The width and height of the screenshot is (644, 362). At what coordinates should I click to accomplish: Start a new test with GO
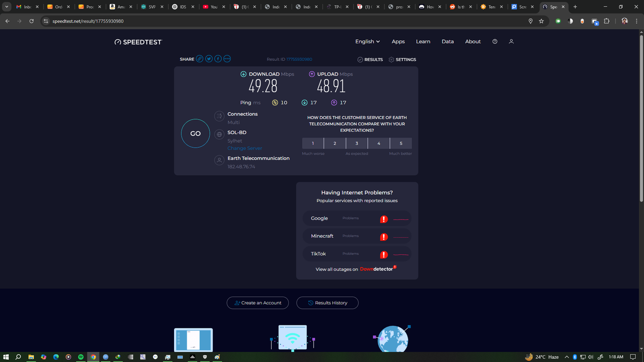pyautogui.click(x=195, y=133)
